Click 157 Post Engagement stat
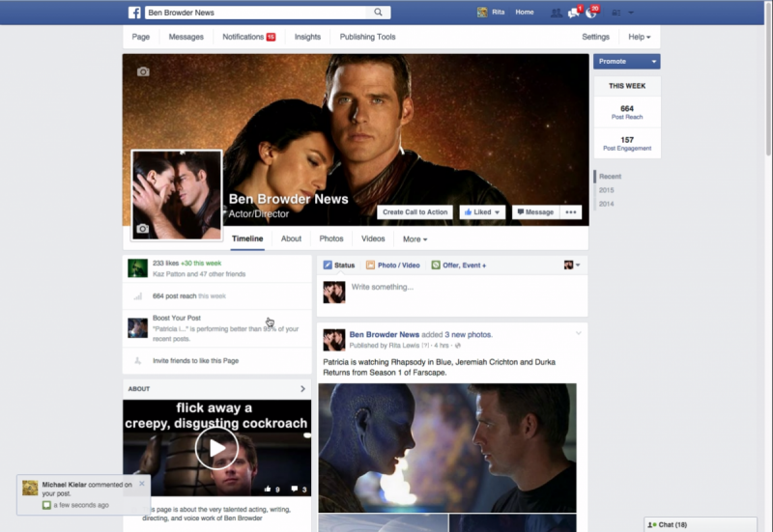Viewport: 773px width, 532px height. point(627,143)
